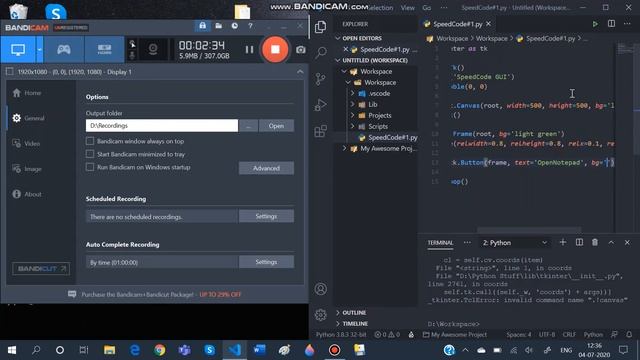Open VS Code Run and Debug icon
Image resolution: width=640 pixels, height=360 pixels.
321,105
